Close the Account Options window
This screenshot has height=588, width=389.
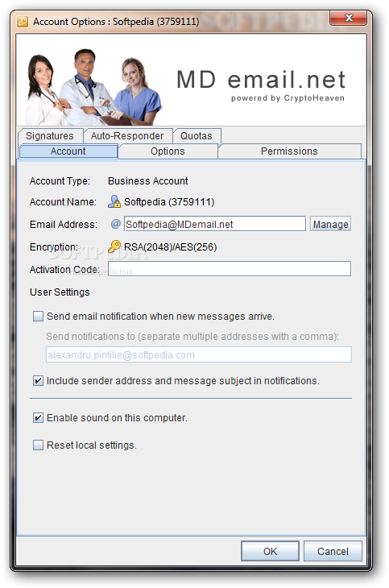click(349, 18)
